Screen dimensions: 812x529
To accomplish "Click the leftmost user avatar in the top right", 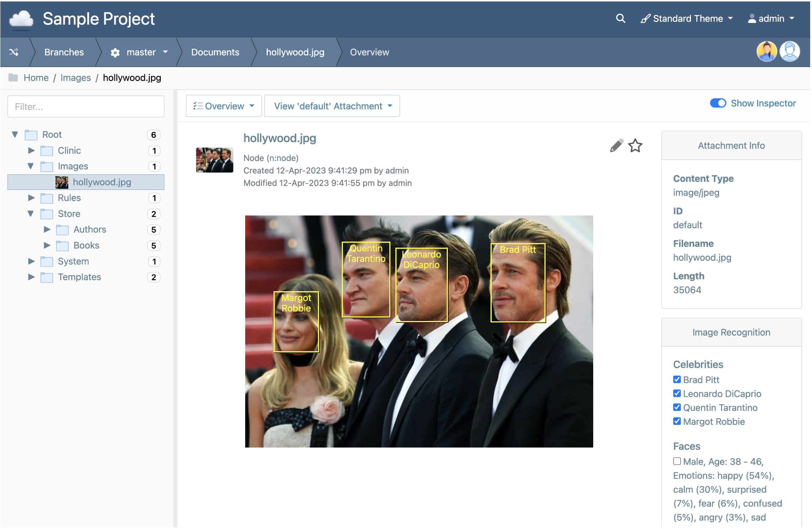I will point(766,51).
